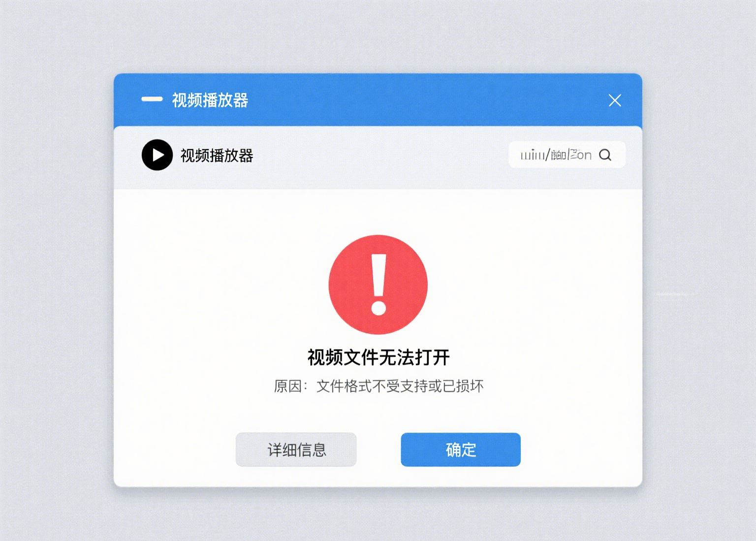Click the placeholder text inside search box
756x541 pixels.
tap(556, 155)
